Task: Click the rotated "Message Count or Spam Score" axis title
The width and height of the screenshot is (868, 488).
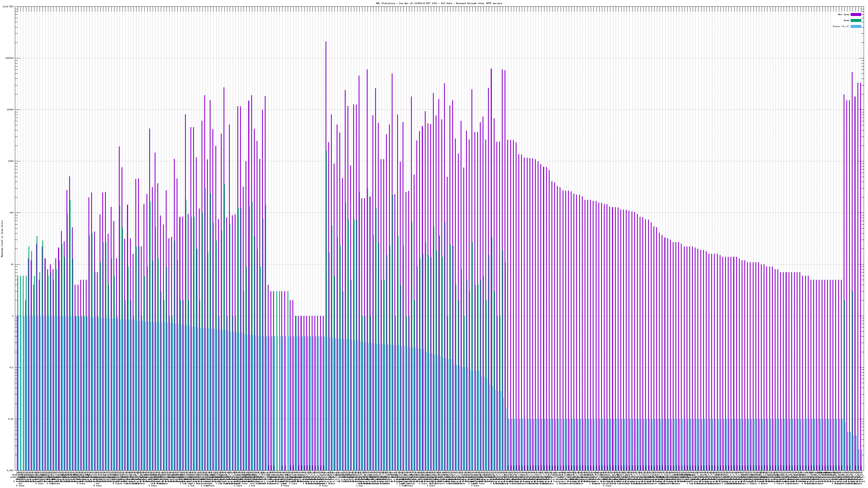Action: coord(2,239)
